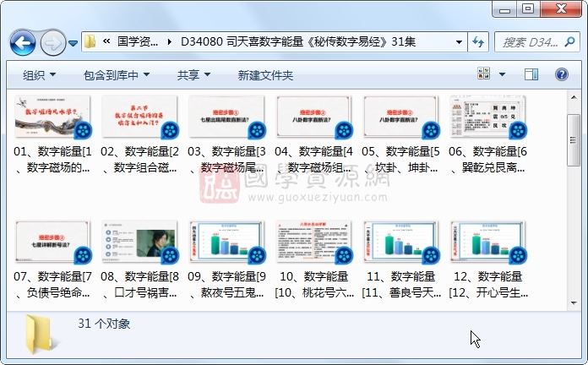Click the Forward navigation arrow

click(x=52, y=43)
